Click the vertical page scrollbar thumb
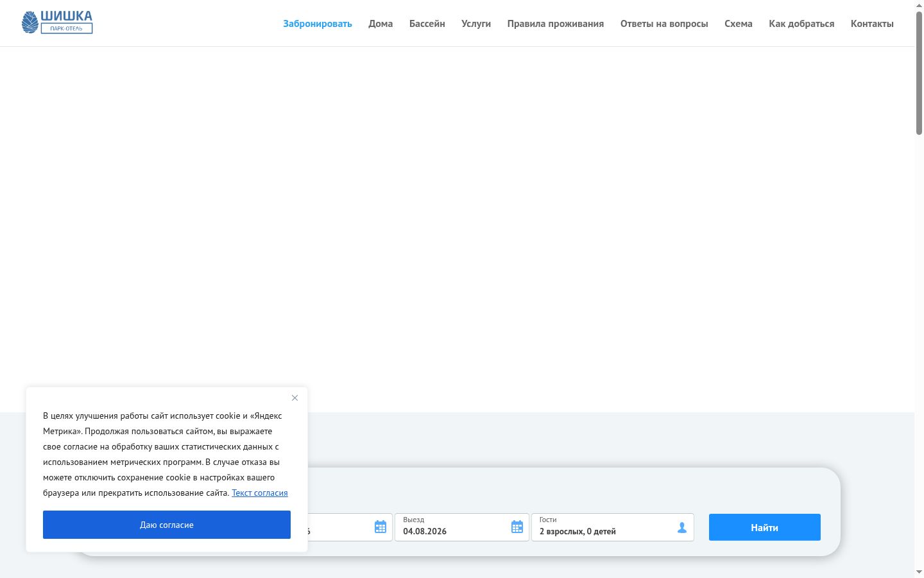The image size is (924, 578). point(919,73)
